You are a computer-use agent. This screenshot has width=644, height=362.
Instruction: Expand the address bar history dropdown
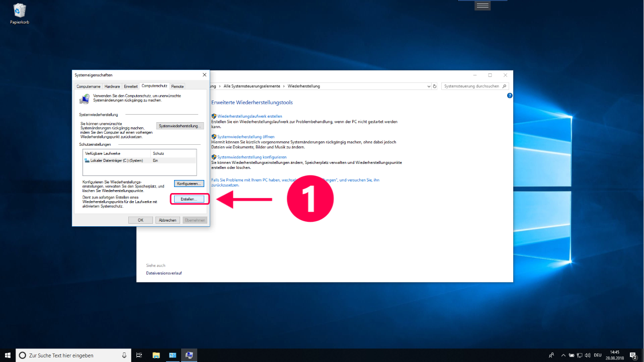[x=429, y=86]
